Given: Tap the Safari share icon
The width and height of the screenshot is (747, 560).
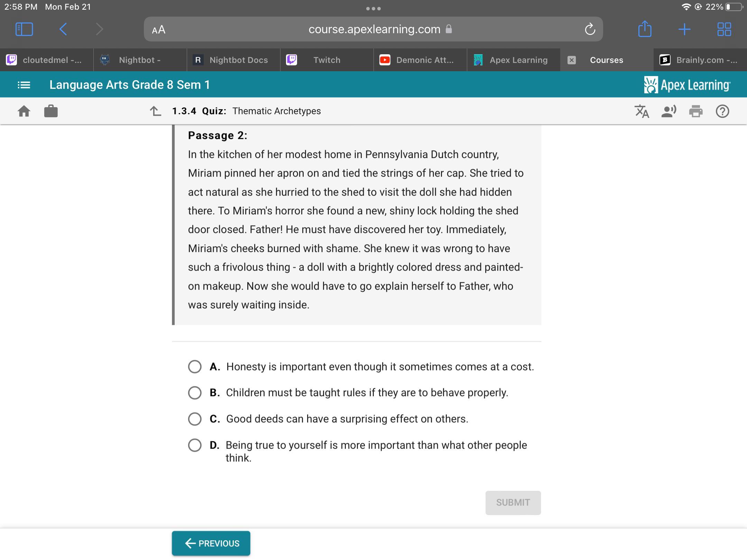Looking at the screenshot, I should pos(645,29).
